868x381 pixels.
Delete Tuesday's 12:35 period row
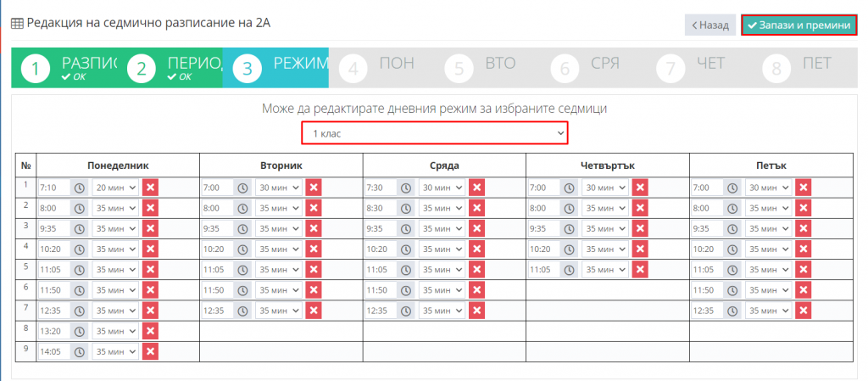(x=314, y=311)
